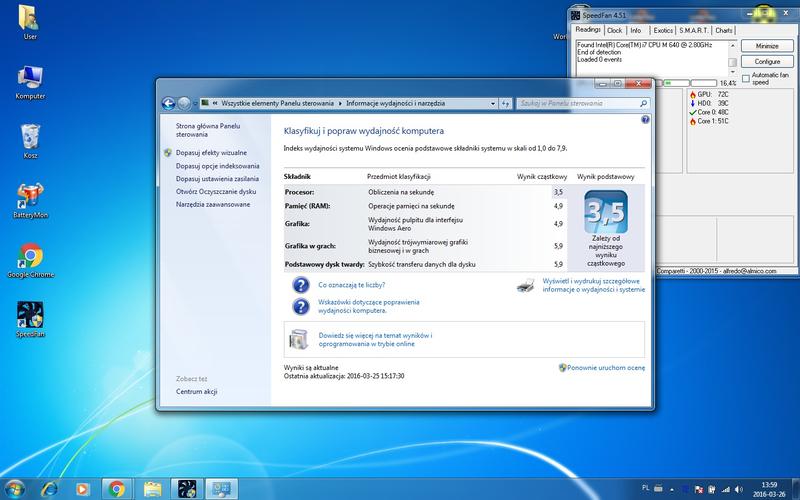Viewport: 800px width, 500px height.
Task: Click the question icon beside 'Co oznaczają te liczby?'
Action: click(x=301, y=285)
